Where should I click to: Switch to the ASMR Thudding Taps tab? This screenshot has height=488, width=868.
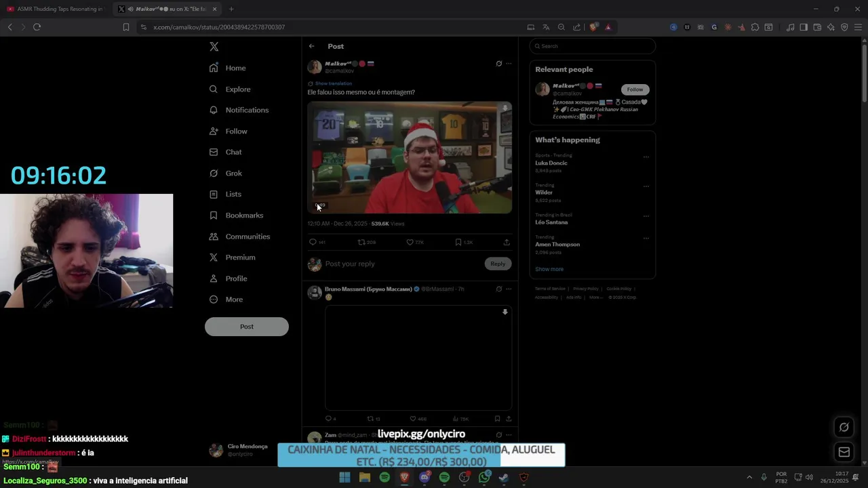[56, 9]
